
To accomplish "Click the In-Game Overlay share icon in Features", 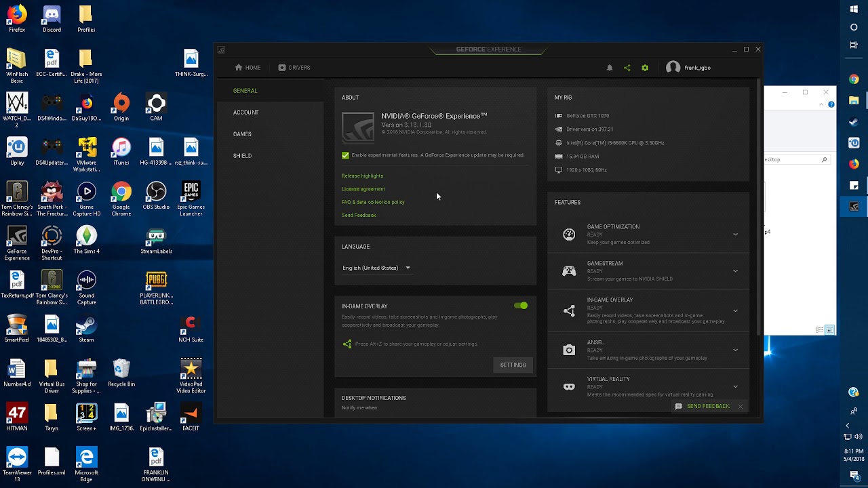I will point(569,311).
